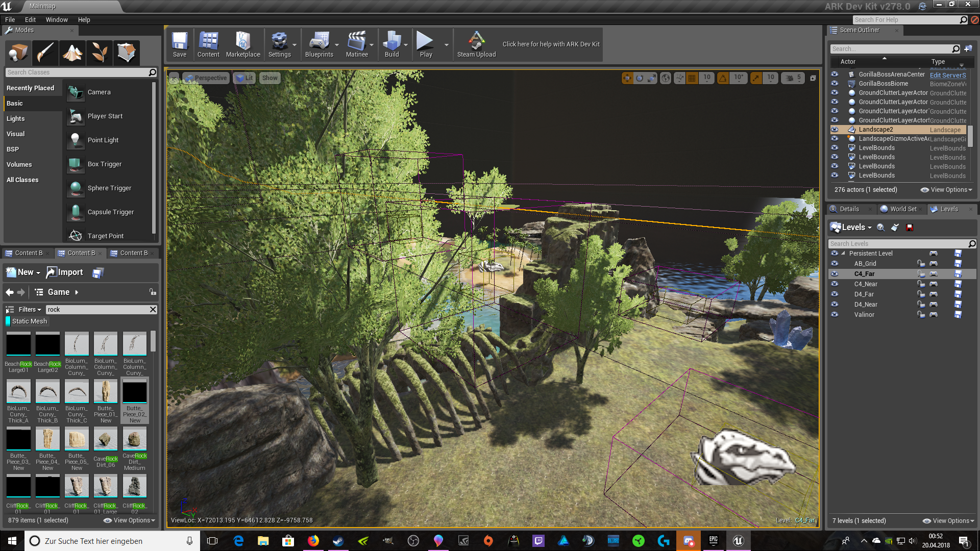
Task: Hide the Landscape2 actor in Scene Outliner
Action: tap(835, 130)
